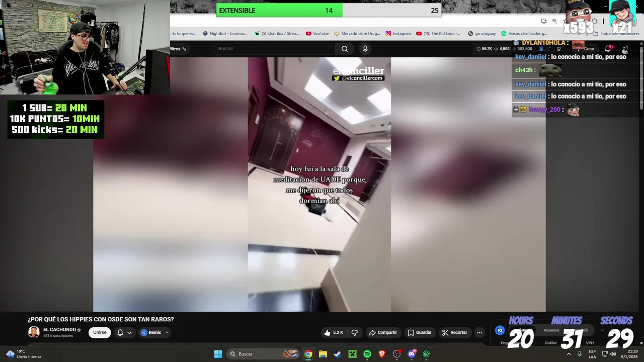The height and width of the screenshot is (362, 644).
Task: Open Brave browser from the taskbar
Action: tap(382, 354)
